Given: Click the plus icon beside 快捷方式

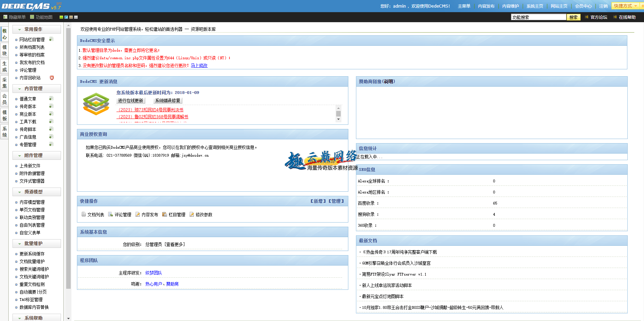Looking at the screenshot, I should [x=642, y=6].
